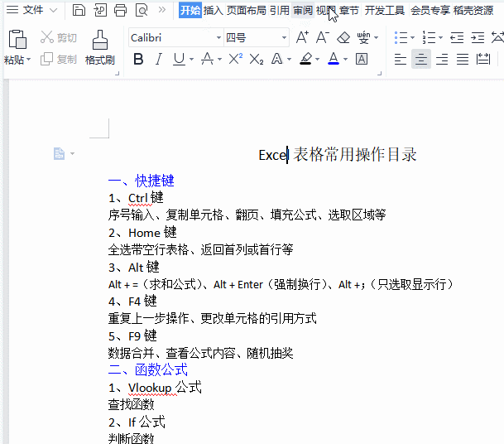Click the heading 二、函数公式

(x=148, y=369)
